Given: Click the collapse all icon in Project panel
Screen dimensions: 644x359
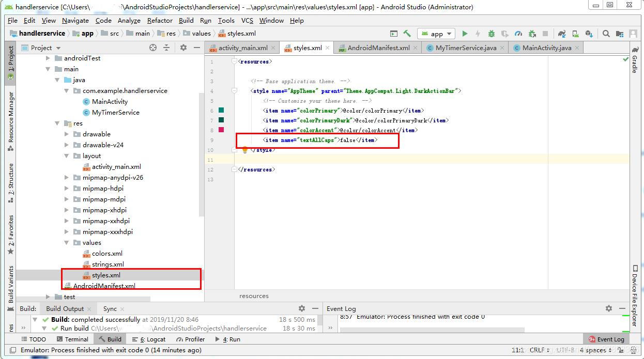Looking at the screenshot, I should pos(166,48).
